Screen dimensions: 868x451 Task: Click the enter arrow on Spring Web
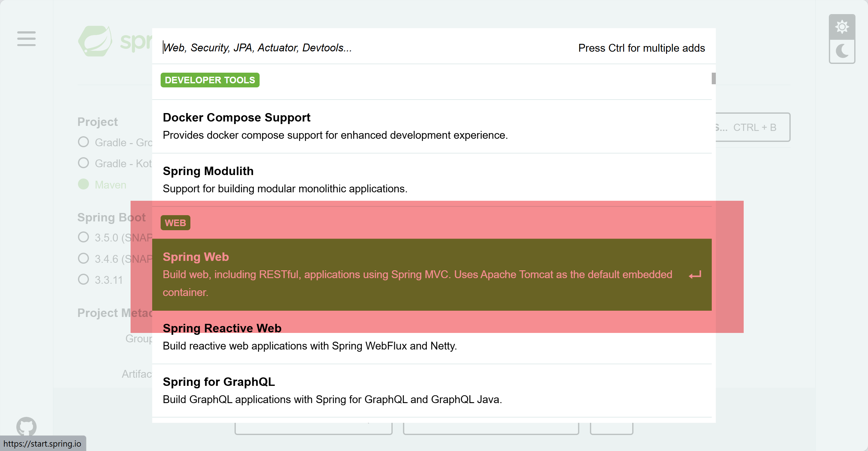[695, 275]
